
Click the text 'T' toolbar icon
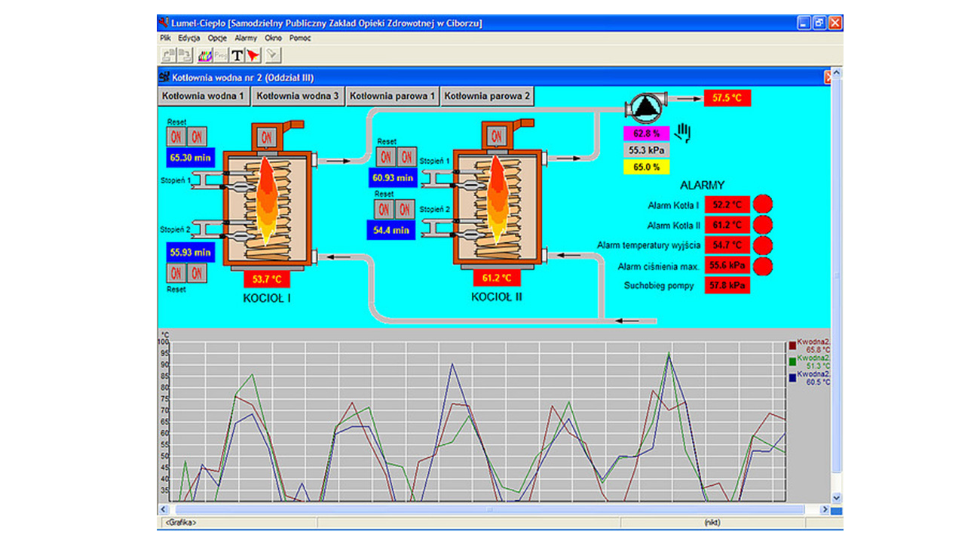(x=237, y=55)
